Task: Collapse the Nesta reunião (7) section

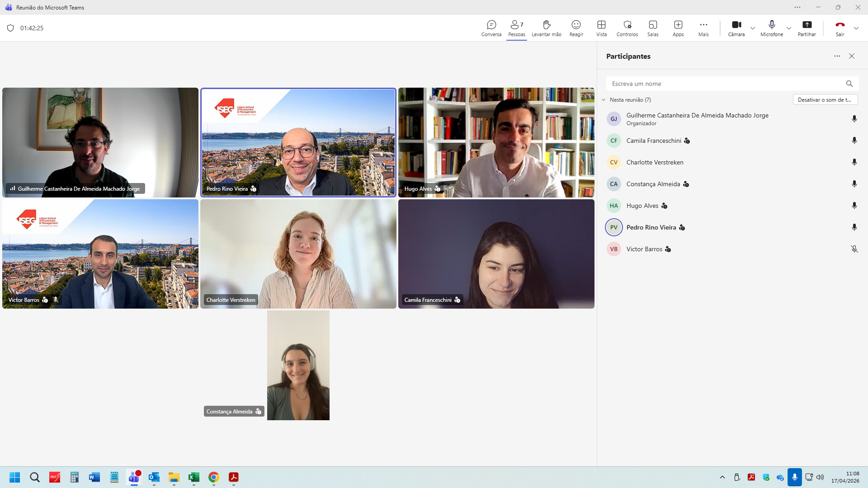Action: [x=604, y=100]
